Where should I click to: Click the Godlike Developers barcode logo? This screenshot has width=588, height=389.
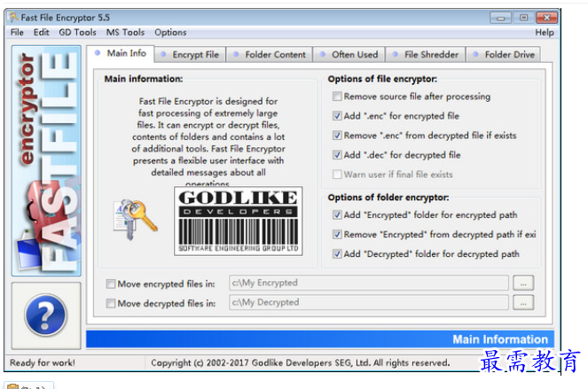[x=238, y=222]
